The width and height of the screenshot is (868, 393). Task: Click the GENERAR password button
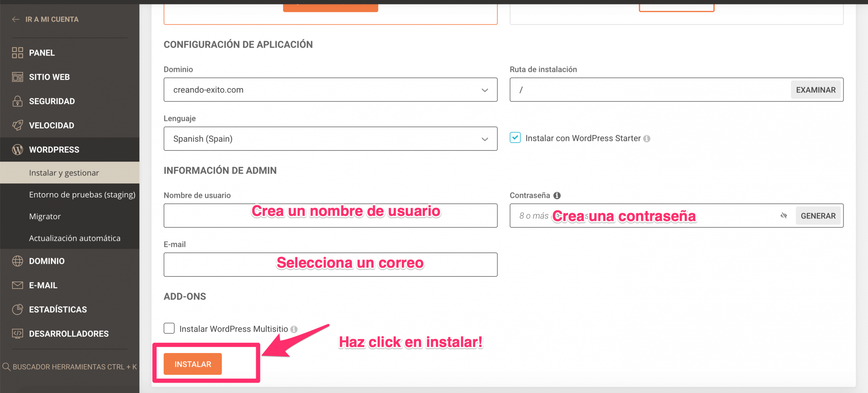click(x=818, y=215)
